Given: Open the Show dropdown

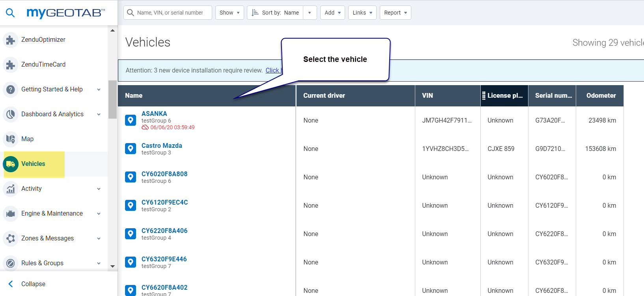Looking at the screenshot, I should coord(230,13).
